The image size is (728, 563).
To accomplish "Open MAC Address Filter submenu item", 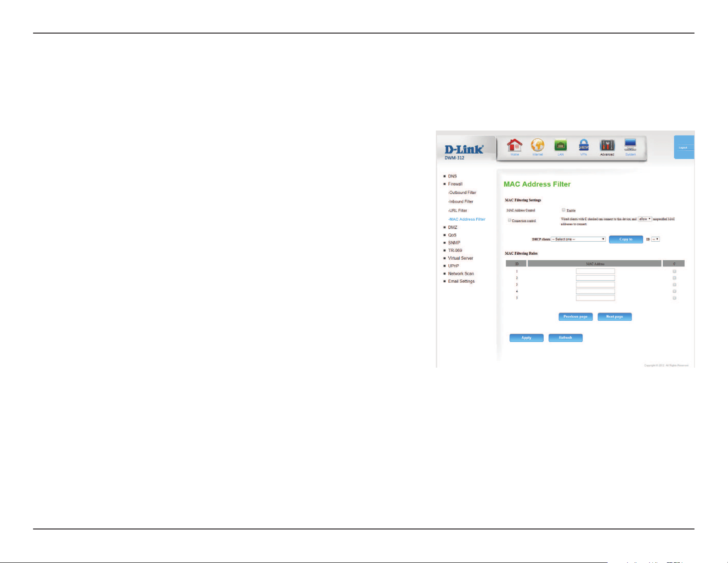I will [x=467, y=219].
